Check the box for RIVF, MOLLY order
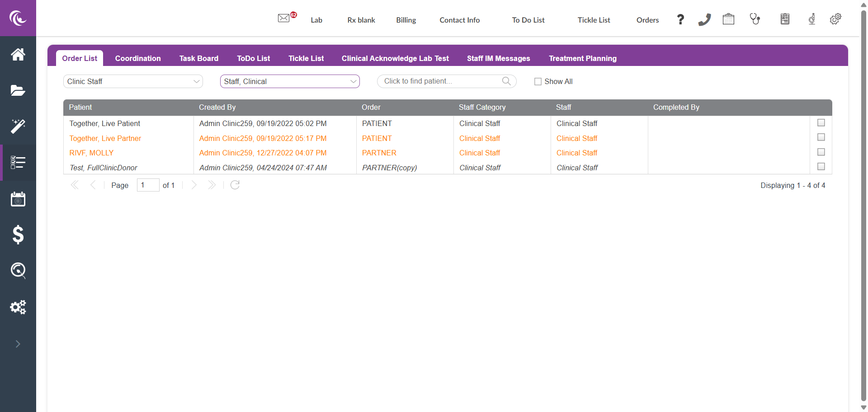The height and width of the screenshot is (412, 868). coord(821,152)
